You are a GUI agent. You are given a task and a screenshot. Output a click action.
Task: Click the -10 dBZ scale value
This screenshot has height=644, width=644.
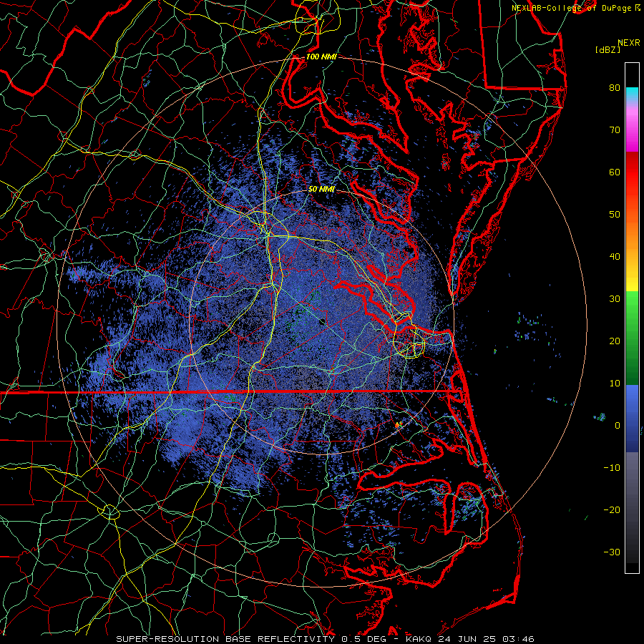[612, 468]
